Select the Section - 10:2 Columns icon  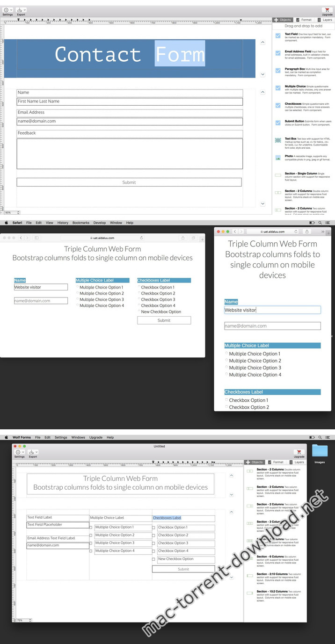pyautogui.click(x=250, y=593)
